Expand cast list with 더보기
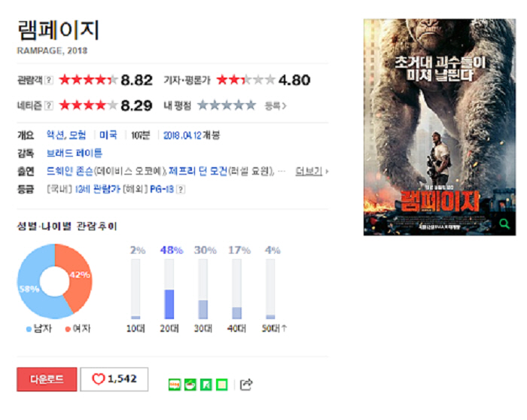 coord(312,172)
